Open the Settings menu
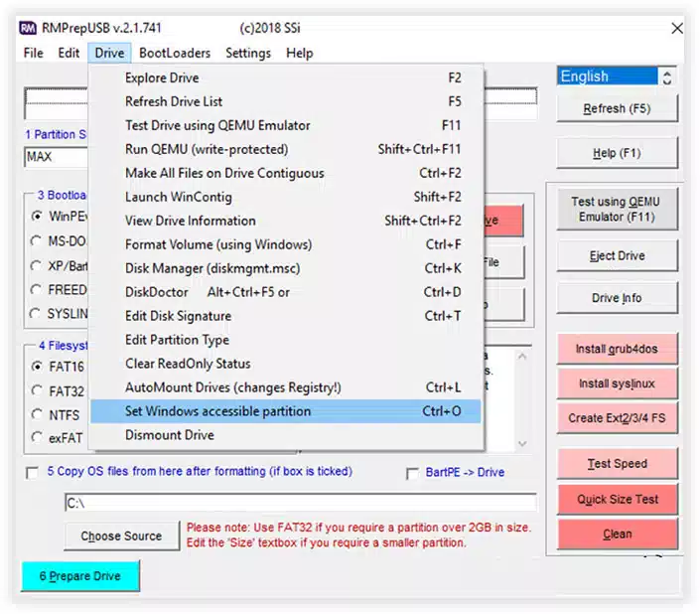This screenshot has width=700, height=614. (x=248, y=53)
